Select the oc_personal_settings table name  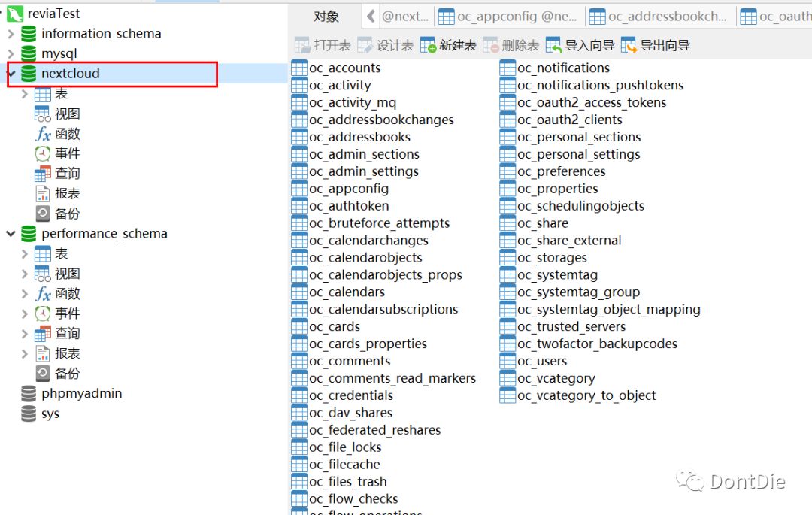(x=579, y=154)
